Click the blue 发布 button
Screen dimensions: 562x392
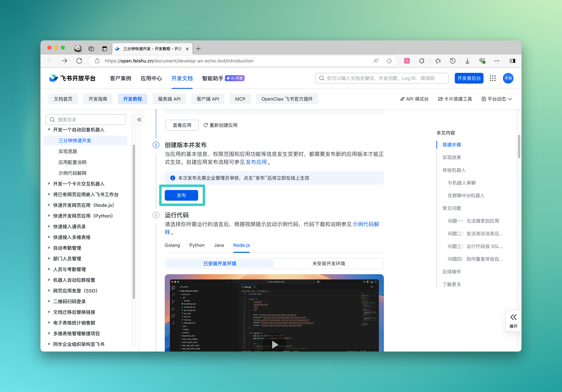181,195
